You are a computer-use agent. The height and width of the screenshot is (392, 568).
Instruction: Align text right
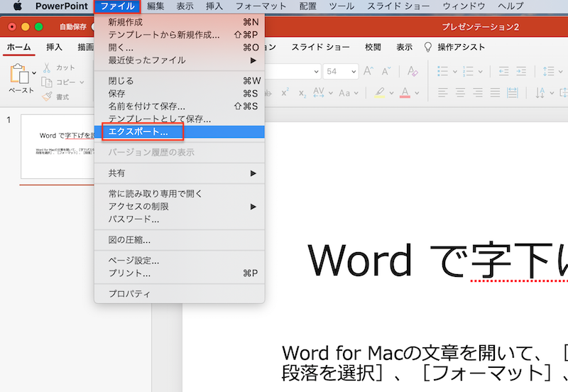tap(477, 93)
